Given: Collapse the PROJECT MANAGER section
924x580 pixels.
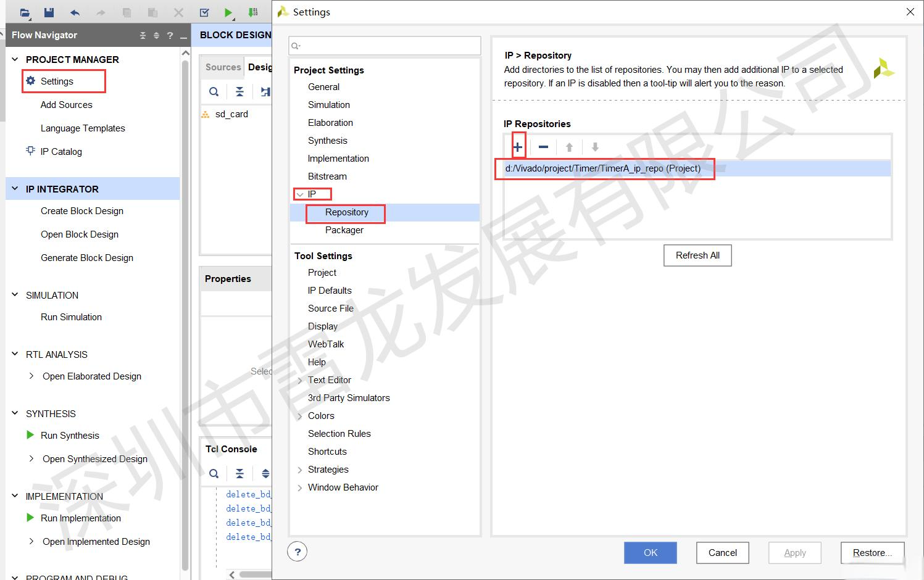Looking at the screenshot, I should coord(15,59).
